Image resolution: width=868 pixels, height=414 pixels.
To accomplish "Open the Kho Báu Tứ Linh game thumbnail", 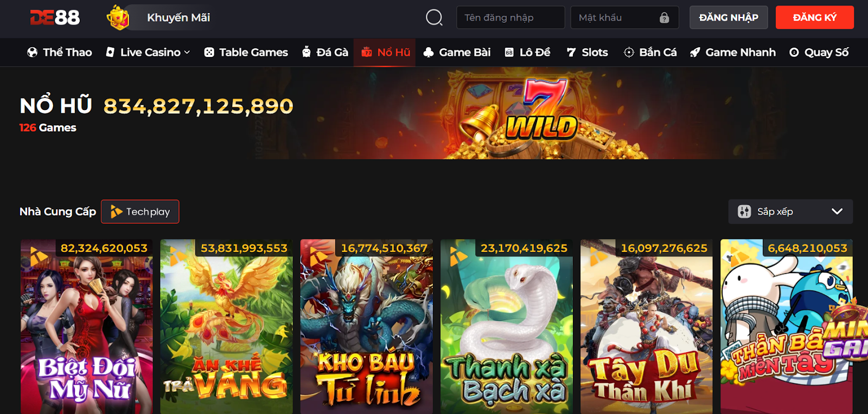I will click(x=367, y=327).
